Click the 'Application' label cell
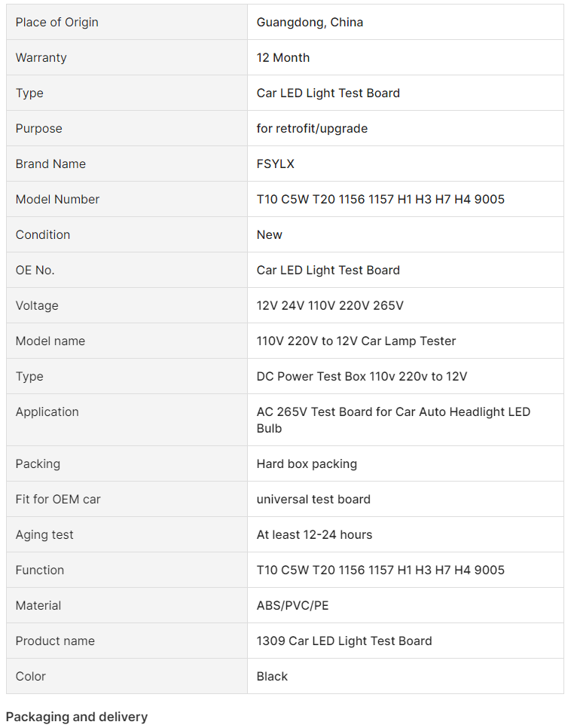Viewport: 571px width, 728px height. click(x=47, y=412)
